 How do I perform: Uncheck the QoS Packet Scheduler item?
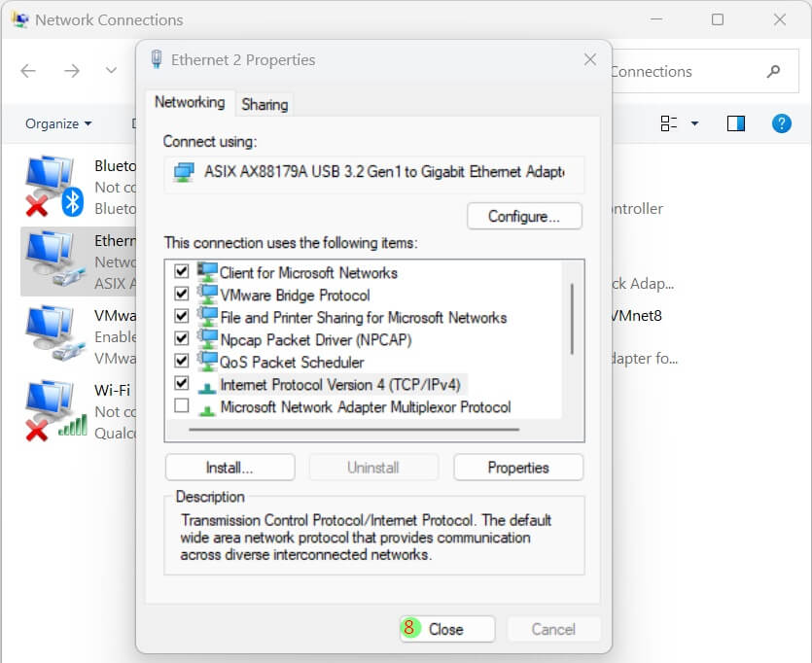[181, 361]
